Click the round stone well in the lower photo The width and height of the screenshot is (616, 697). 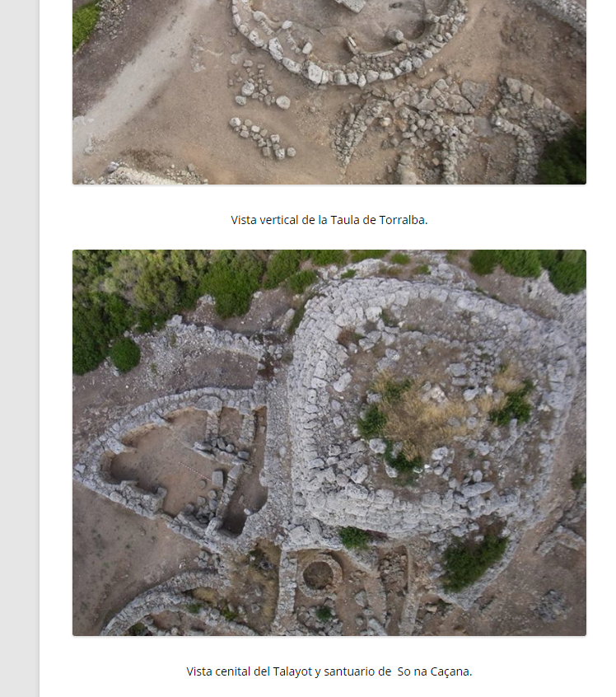tap(319, 575)
